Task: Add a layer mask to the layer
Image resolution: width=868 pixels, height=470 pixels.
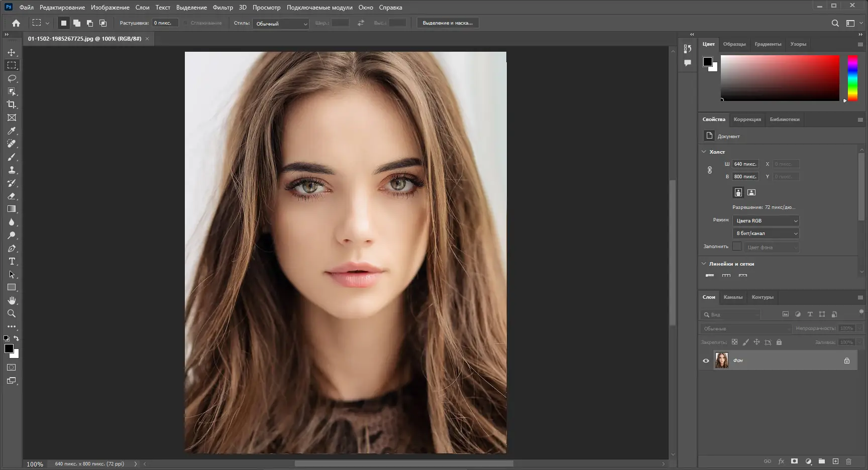Action: (x=795, y=461)
